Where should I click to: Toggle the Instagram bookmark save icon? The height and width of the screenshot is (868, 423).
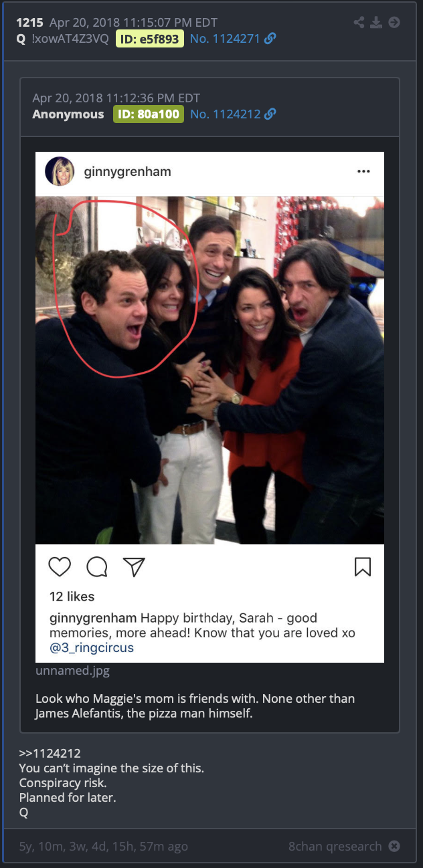click(362, 567)
